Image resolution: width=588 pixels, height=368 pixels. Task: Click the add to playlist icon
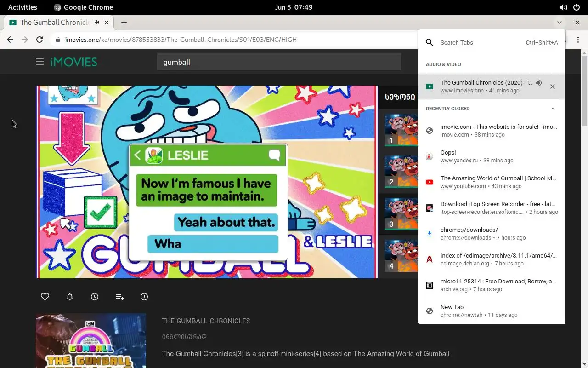coord(120,297)
